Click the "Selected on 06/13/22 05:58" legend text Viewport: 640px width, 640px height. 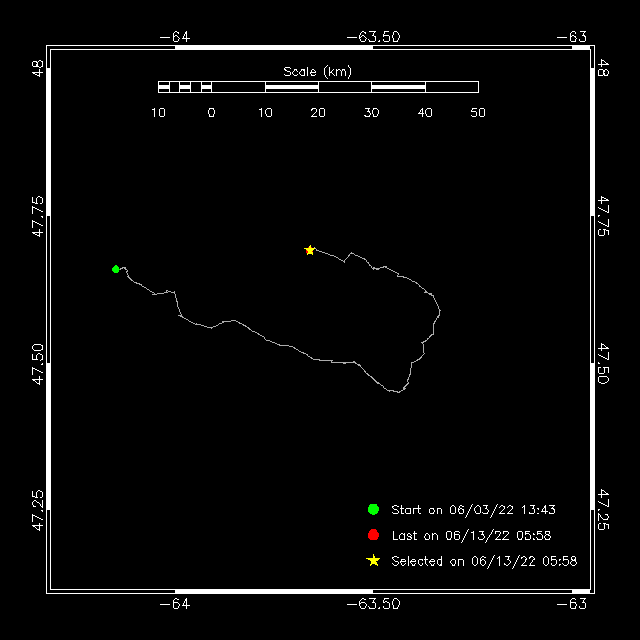pyautogui.click(x=484, y=562)
